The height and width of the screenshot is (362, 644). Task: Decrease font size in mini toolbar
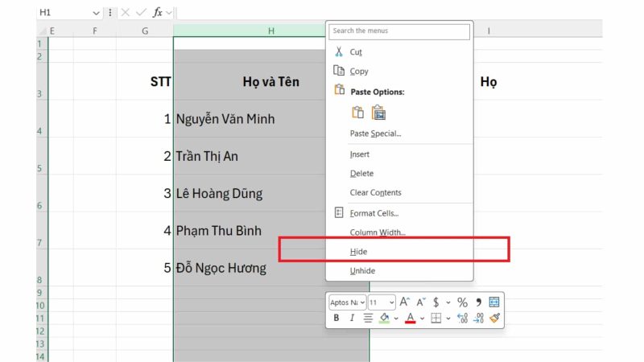click(421, 302)
